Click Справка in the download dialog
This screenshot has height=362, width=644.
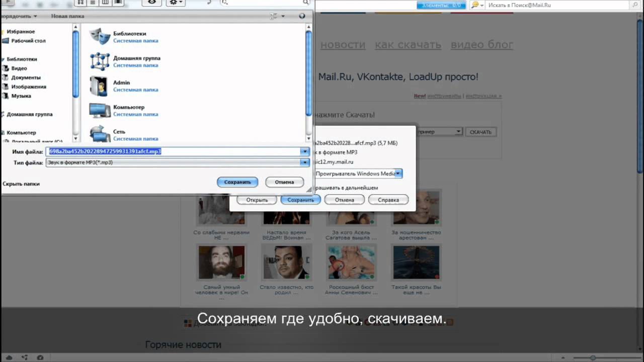pos(388,200)
